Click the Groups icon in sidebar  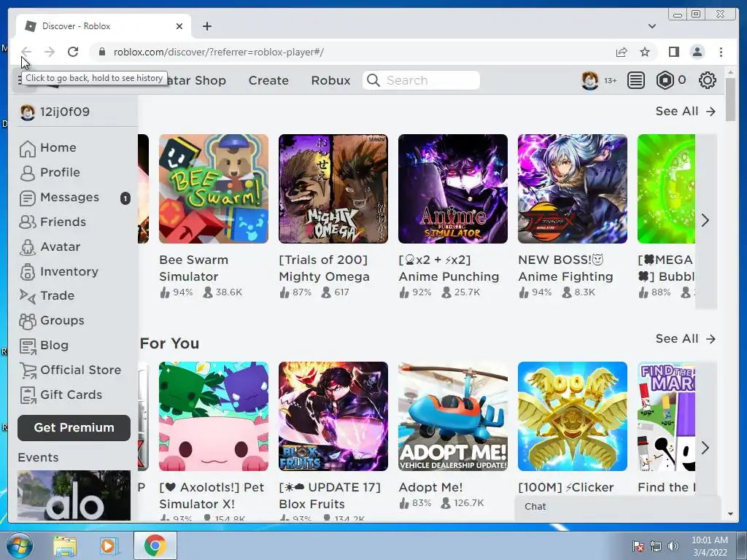coord(27,321)
